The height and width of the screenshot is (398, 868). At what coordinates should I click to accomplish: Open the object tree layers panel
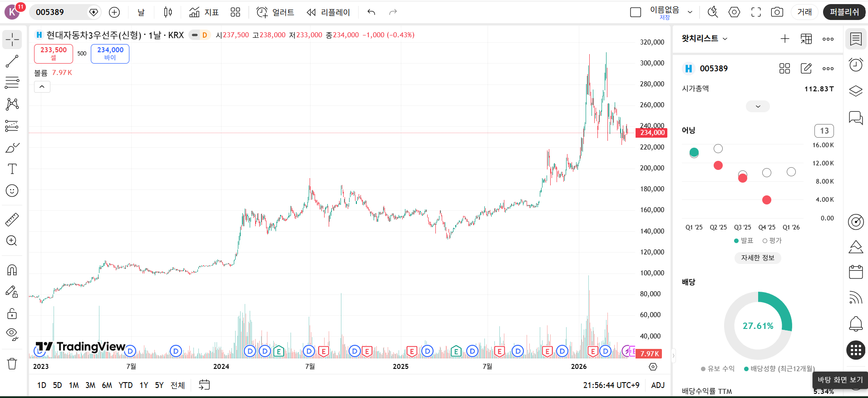tap(856, 91)
